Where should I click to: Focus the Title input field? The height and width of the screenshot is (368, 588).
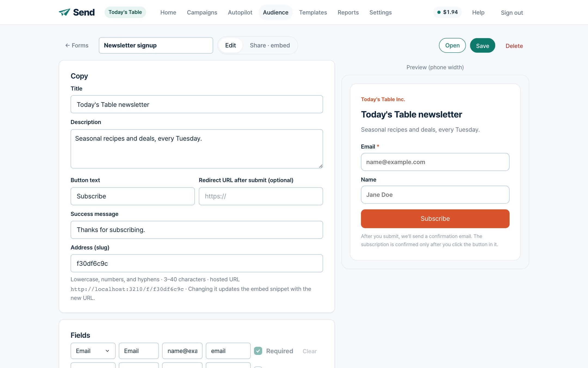pos(197,104)
